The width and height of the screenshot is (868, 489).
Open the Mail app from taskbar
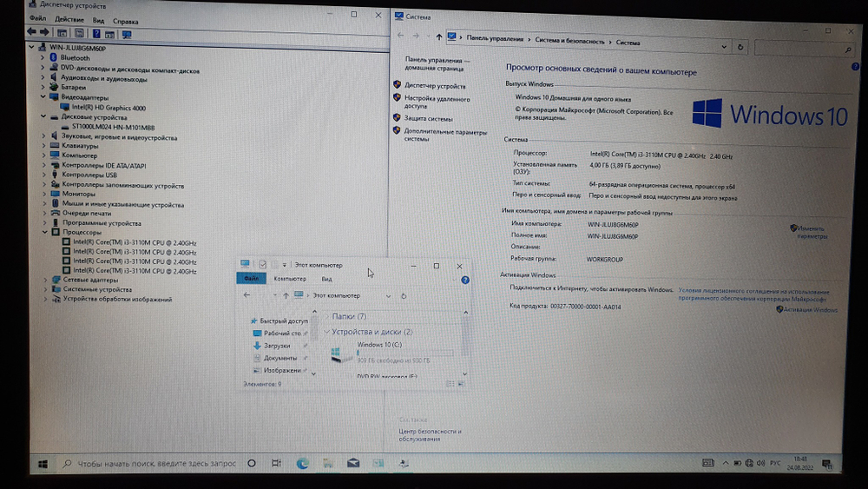353,464
